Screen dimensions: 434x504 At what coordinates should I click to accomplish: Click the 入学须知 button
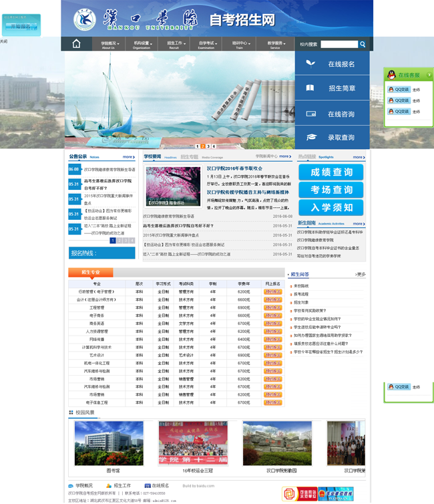[x=331, y=208]
